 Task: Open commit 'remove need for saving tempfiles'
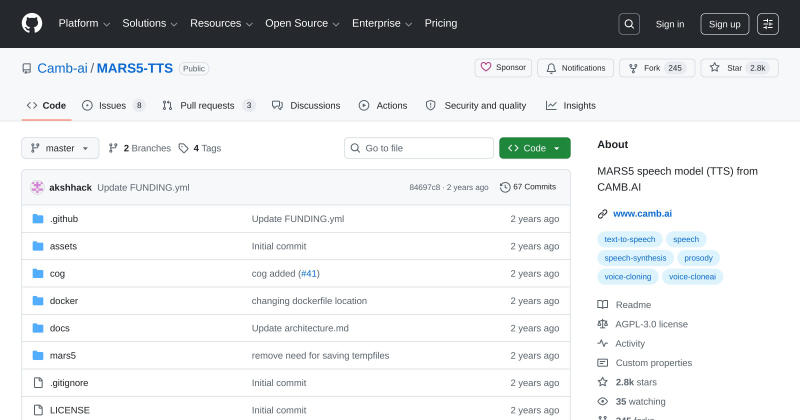pos(320,356)
